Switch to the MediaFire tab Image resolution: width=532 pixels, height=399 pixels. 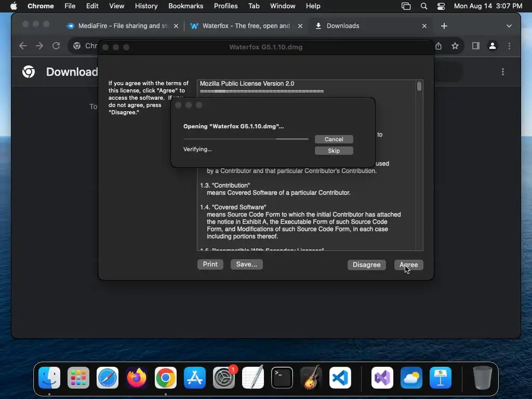[123, 26]
